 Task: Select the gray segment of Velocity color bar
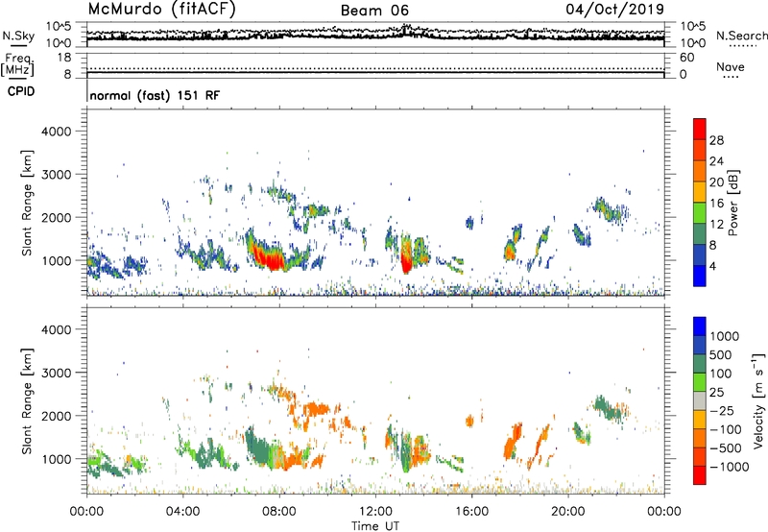[x=700, y=400]
